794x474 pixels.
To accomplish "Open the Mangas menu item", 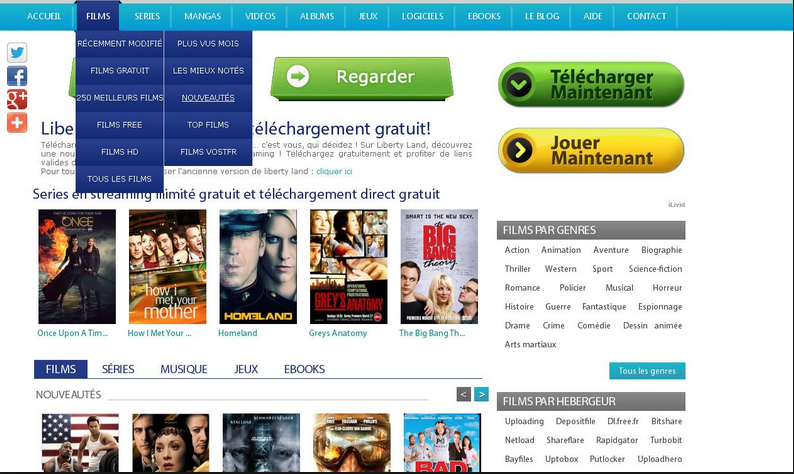I will tap(203, 16).
